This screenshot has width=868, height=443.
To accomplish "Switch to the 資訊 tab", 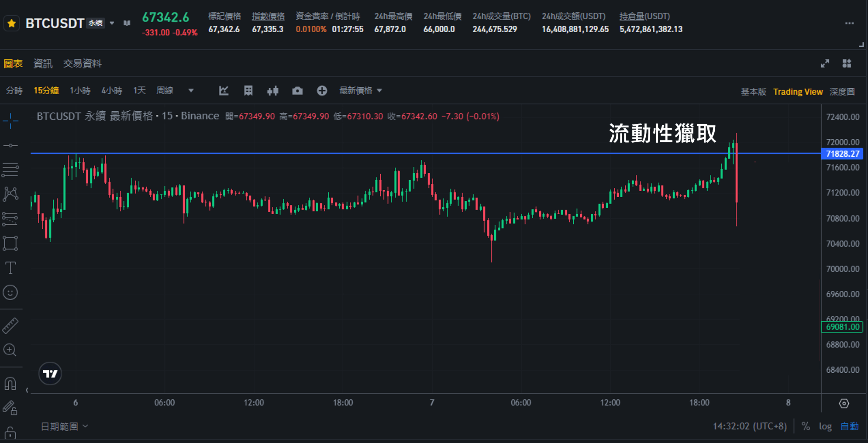I will [x=43, y=64].
